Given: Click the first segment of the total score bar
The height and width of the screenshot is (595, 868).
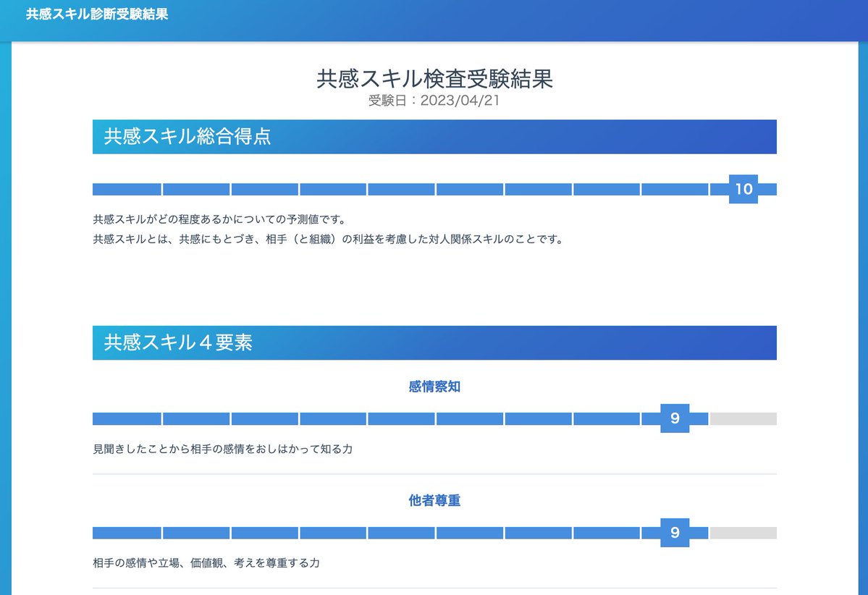Looking at the screenshot, I should click(x=127, y=190).
